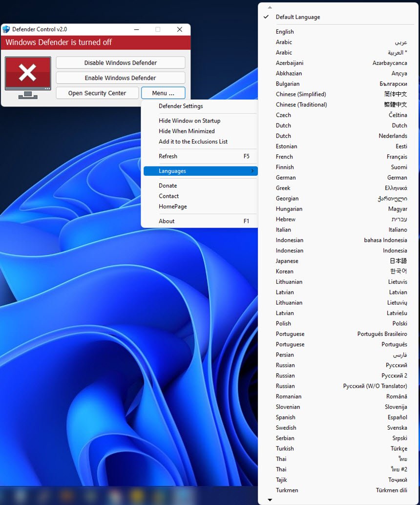Open Defender Settings menu entry

pos(200,106)
